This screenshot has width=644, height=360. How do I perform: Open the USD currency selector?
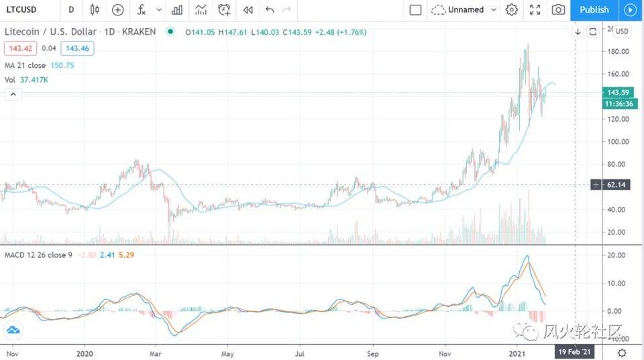(622, 32)
